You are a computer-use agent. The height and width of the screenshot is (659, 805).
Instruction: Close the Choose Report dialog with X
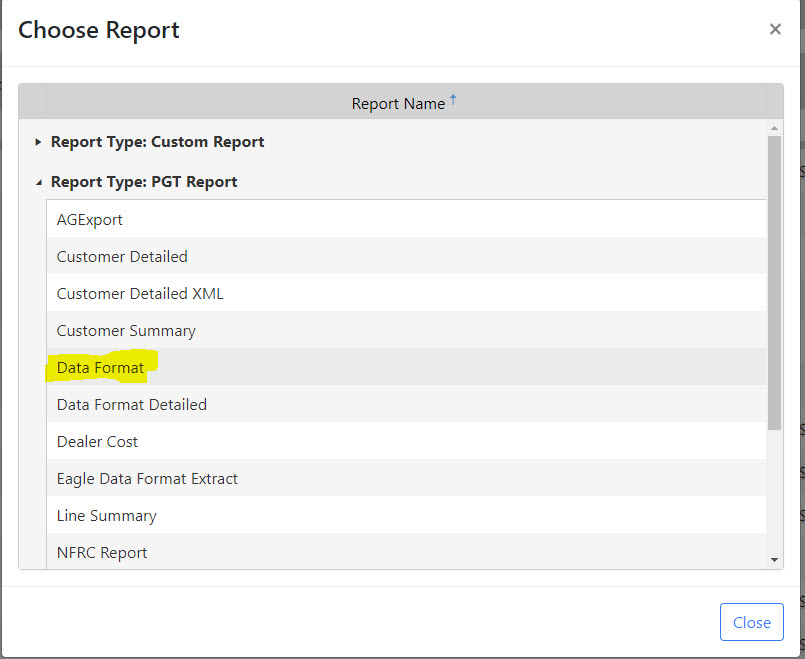[x=775, y=30]
